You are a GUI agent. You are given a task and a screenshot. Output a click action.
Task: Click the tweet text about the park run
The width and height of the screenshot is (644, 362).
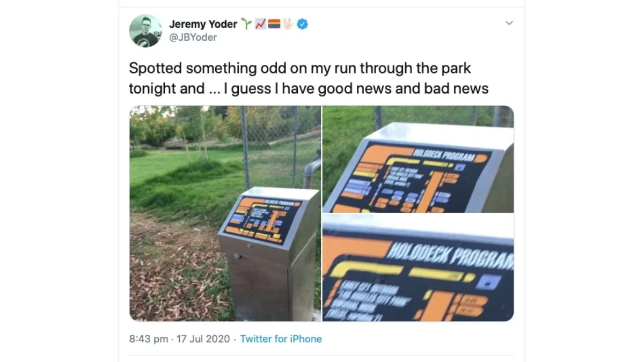coord(309,78)
